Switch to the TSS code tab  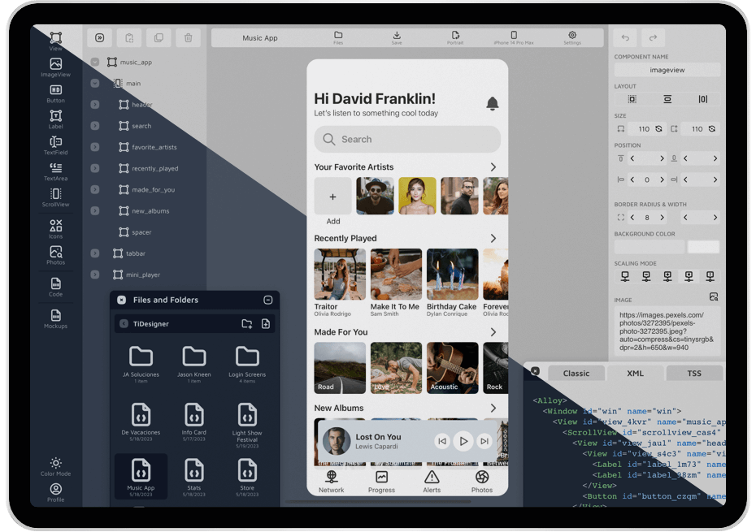[693, 374]
